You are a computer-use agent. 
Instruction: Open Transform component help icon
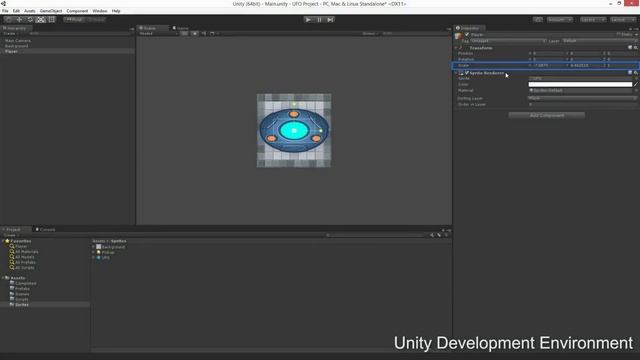(630, 48)
